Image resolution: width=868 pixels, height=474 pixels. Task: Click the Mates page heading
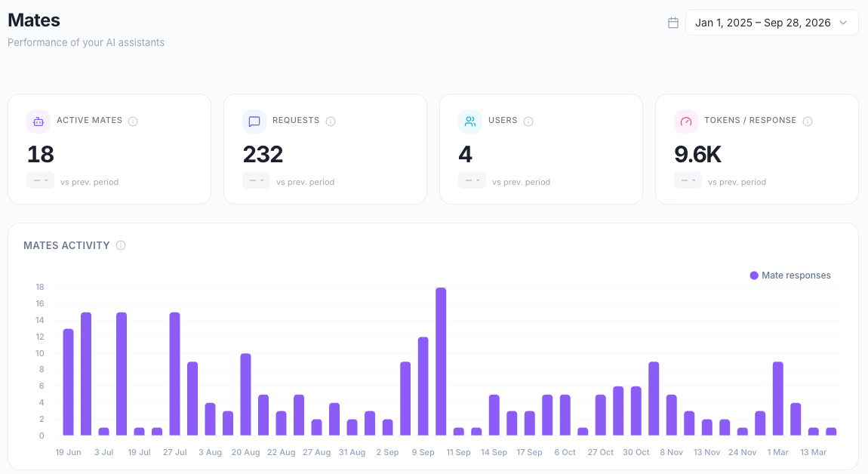coord(34,20)
